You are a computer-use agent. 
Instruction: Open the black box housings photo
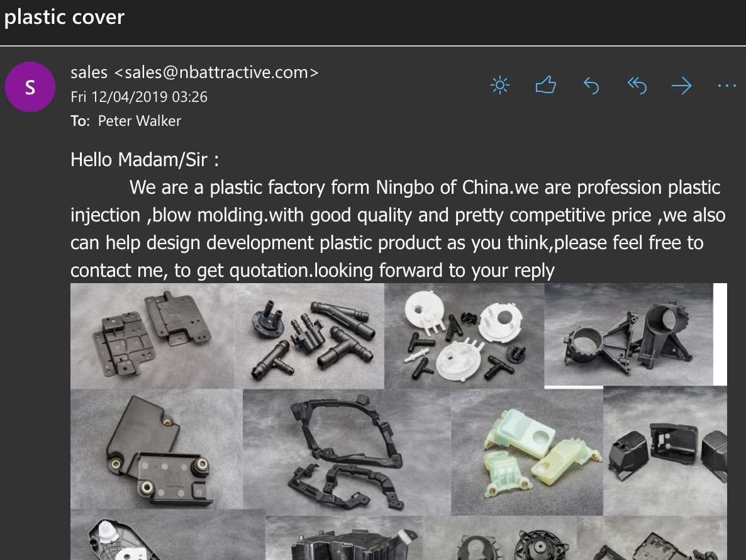pos(665,451)
